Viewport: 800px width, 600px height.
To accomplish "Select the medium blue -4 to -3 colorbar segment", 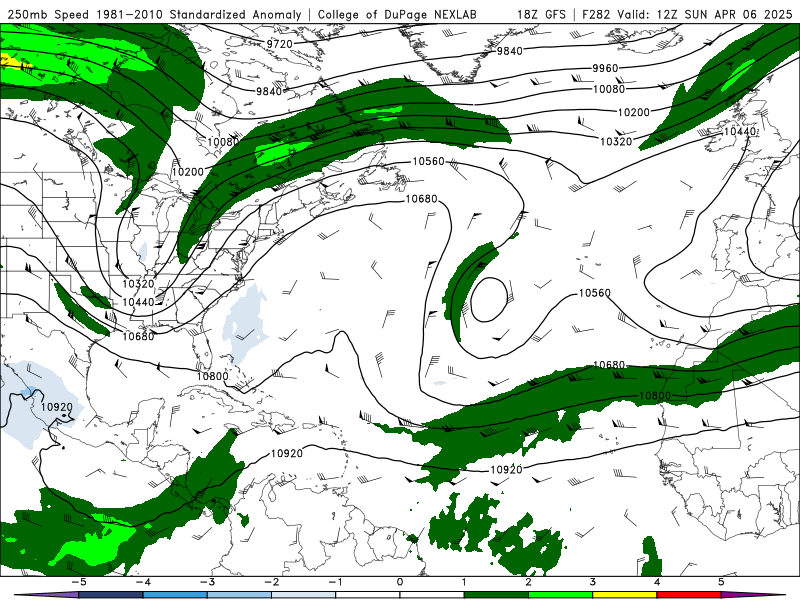I will click(x=175, y=595).
